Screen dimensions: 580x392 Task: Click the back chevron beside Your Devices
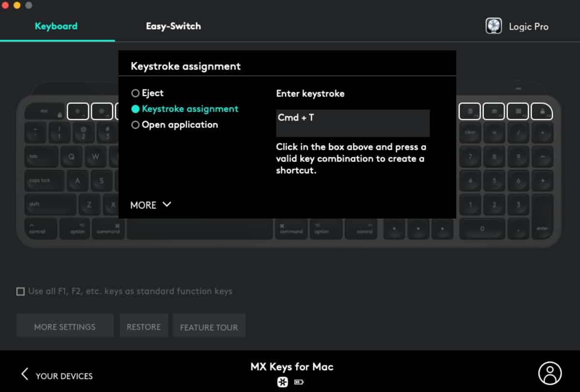(25, 374)
